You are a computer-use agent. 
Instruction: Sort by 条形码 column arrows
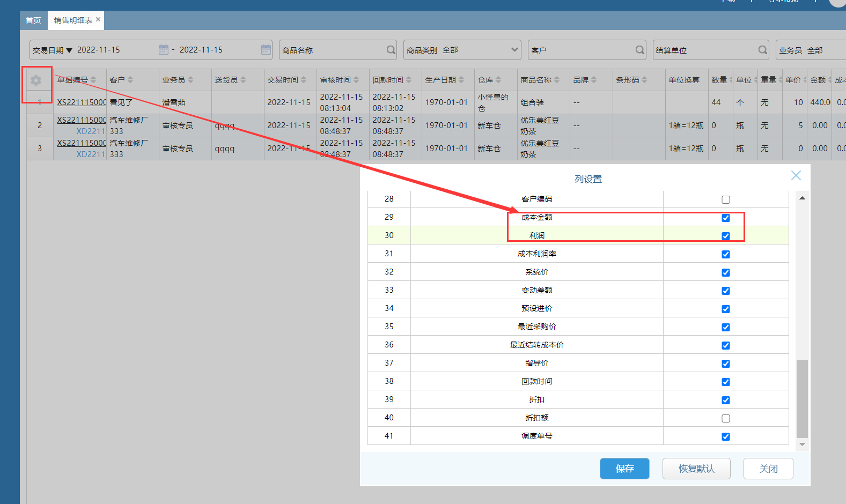(644, 80)
